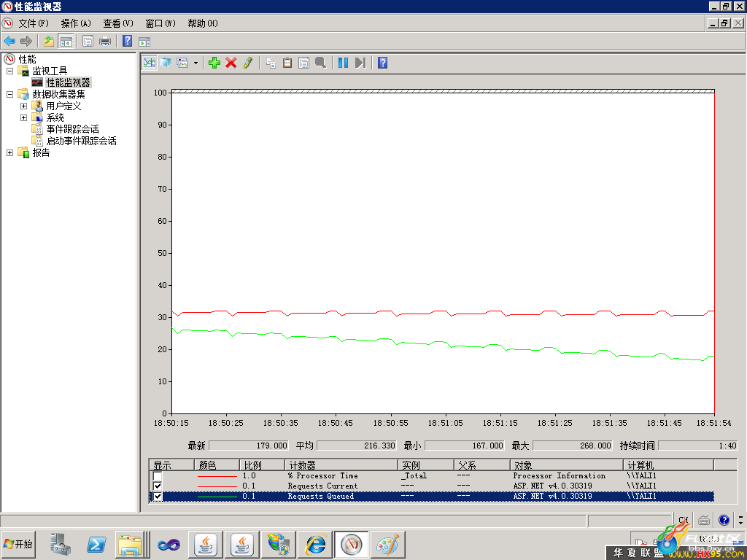Open Windows Explorer folder on taskbar
Image resolution: width=747 pixels, height=560 pixels.
point(130,545)
